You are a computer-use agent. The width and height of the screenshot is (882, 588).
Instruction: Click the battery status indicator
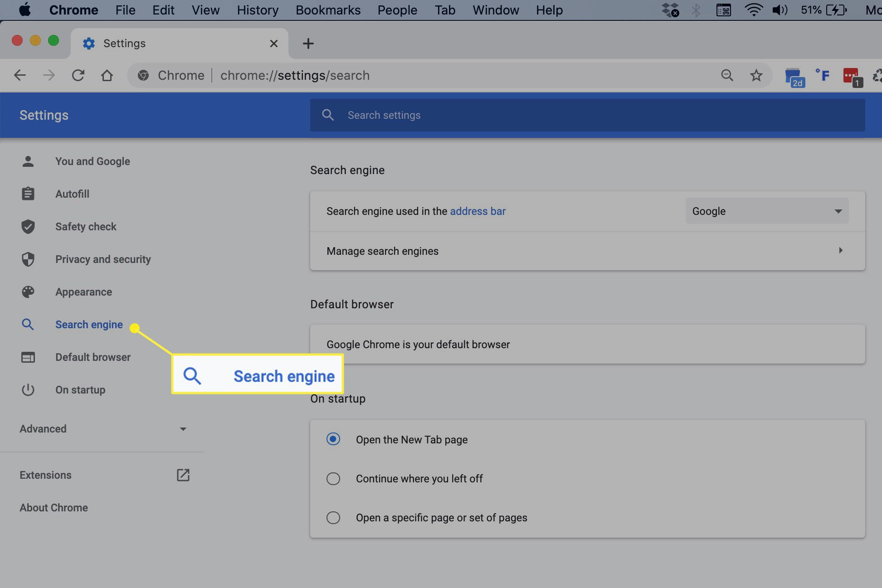tap(824, 10)
